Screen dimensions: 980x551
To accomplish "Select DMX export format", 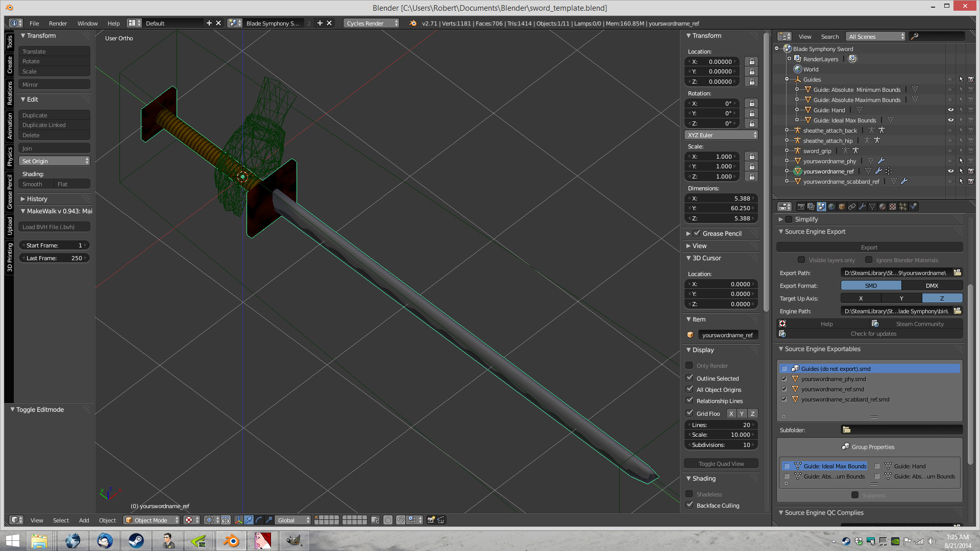I will click(x=932, y=286).
